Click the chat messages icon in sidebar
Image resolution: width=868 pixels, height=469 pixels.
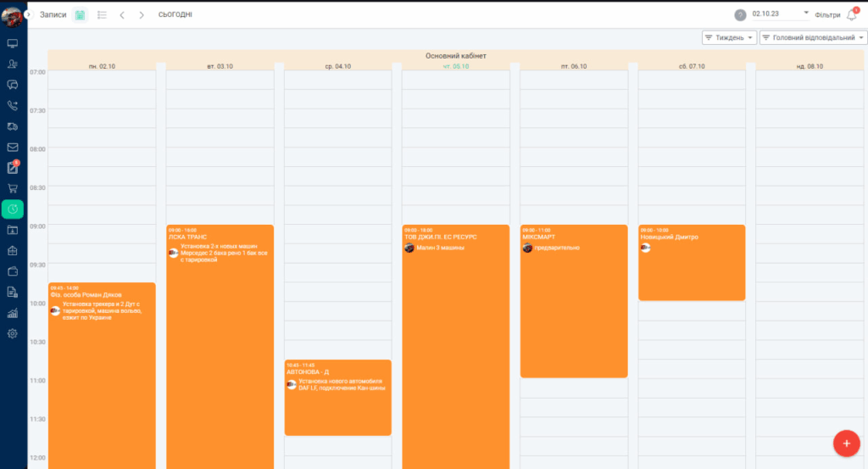coord(13,85)
